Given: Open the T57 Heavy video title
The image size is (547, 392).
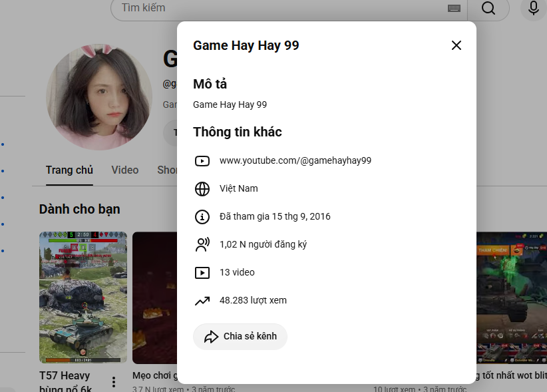Looking at the screenshot, I should pos(65,381).
